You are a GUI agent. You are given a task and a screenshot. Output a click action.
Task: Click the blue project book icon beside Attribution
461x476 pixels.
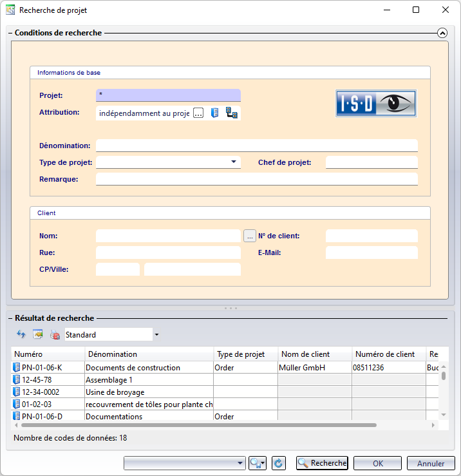tap(215, 113)
